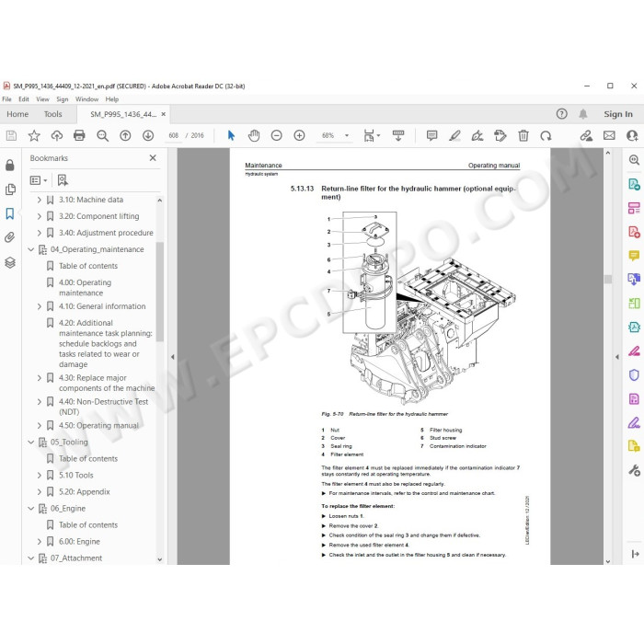Open notifications bell
This screenshot has height=644, width=644.
click(583, 114)
